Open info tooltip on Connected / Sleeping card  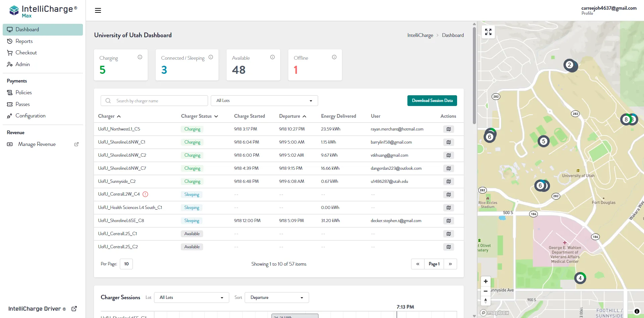[x=211, y=57]
